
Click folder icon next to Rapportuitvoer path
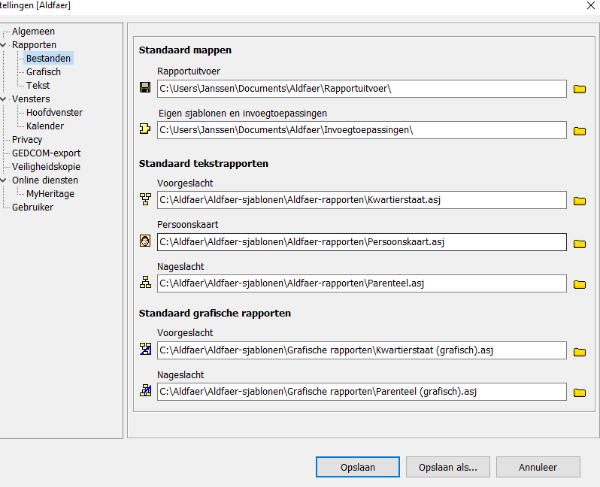(579, 89)
